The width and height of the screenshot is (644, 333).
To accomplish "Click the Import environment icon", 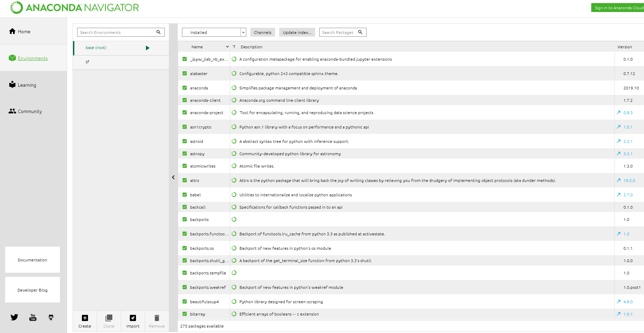I will tap(133, 318).
